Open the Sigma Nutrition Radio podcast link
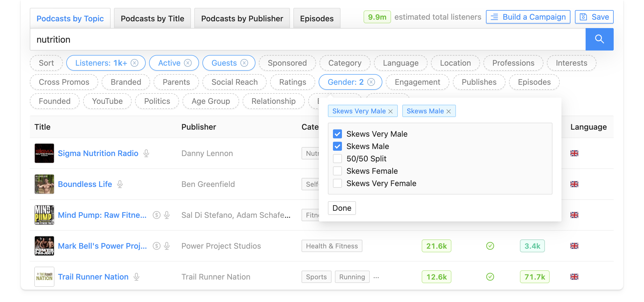 point(98,153)
